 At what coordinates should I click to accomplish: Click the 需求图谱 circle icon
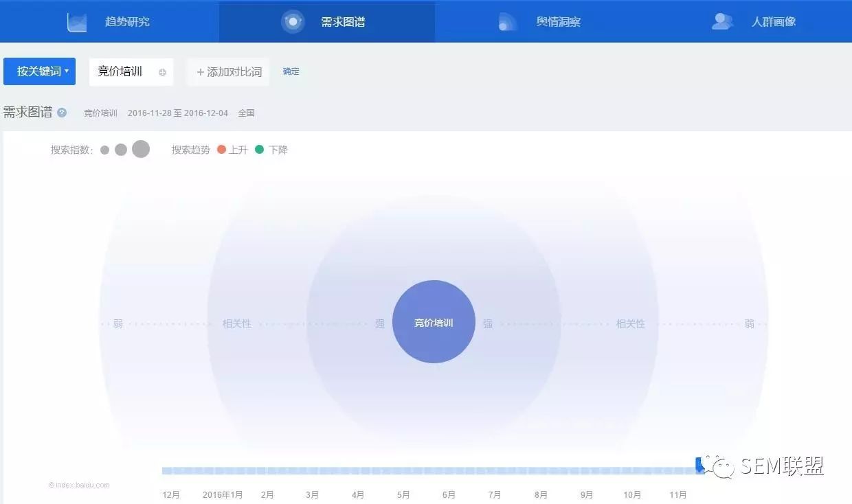(x=293, y=22)
